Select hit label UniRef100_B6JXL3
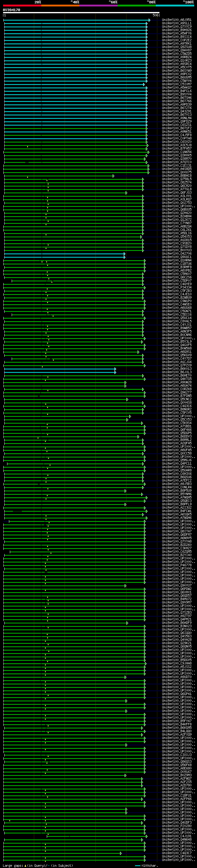 [177, 372]
